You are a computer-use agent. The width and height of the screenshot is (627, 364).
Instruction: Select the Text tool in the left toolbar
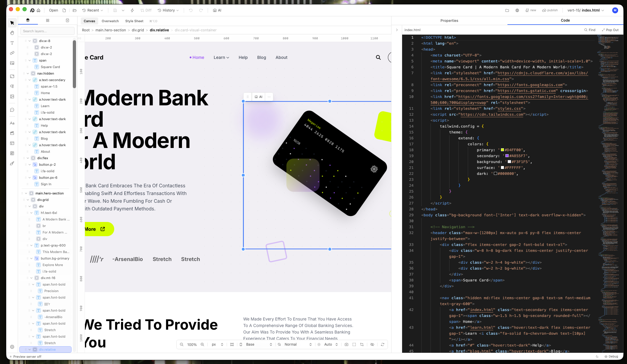[x=12, y=43]
